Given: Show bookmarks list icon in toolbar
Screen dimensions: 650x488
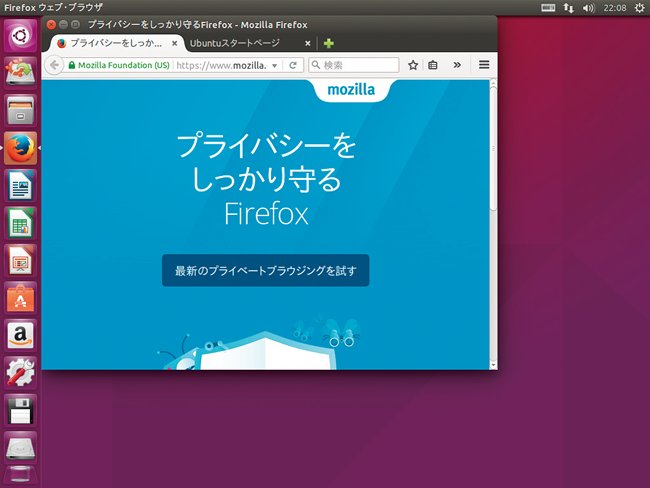Looking at the screenshot, I should (433, 65).
